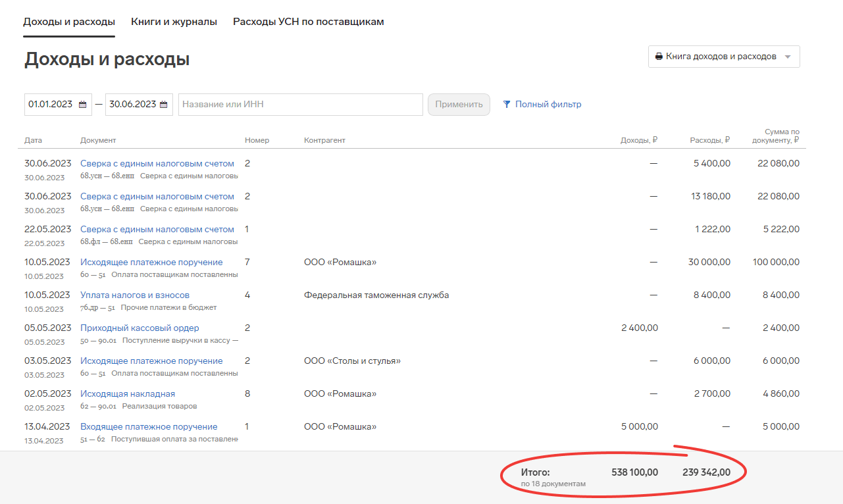The width and height of the screenshot is (843, 504).
Task: Click the Контрагент column header
Action: 324,140
